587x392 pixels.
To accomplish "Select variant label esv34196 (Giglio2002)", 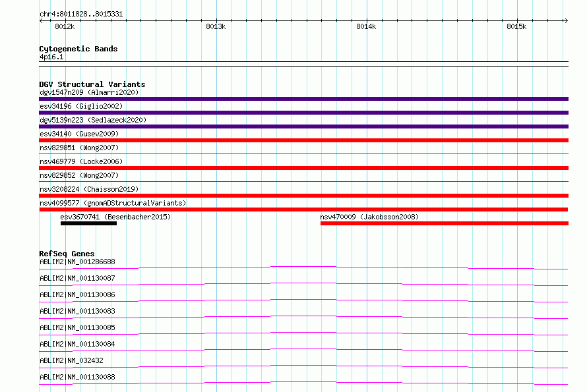I will (81, 106).
